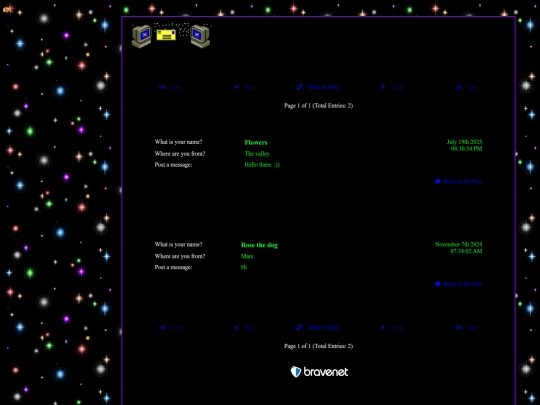This screenshot has height=405, width=540.
Task: Select the name 'Flowers'
Action: tap(256, 143)
